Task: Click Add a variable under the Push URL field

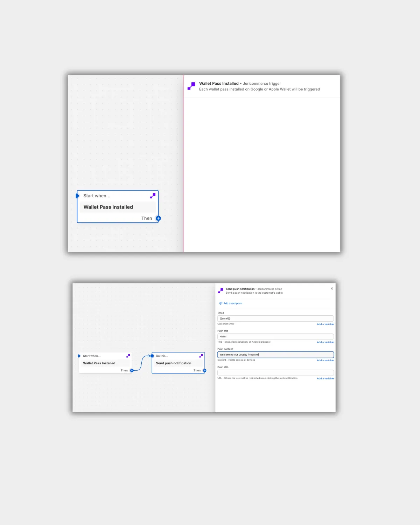Action: tap(325, 378)
